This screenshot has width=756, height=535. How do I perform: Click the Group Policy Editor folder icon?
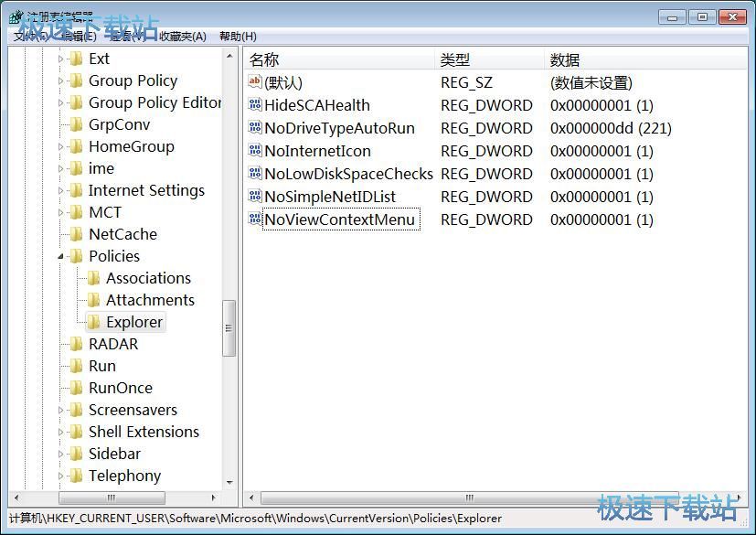point(76,102)
